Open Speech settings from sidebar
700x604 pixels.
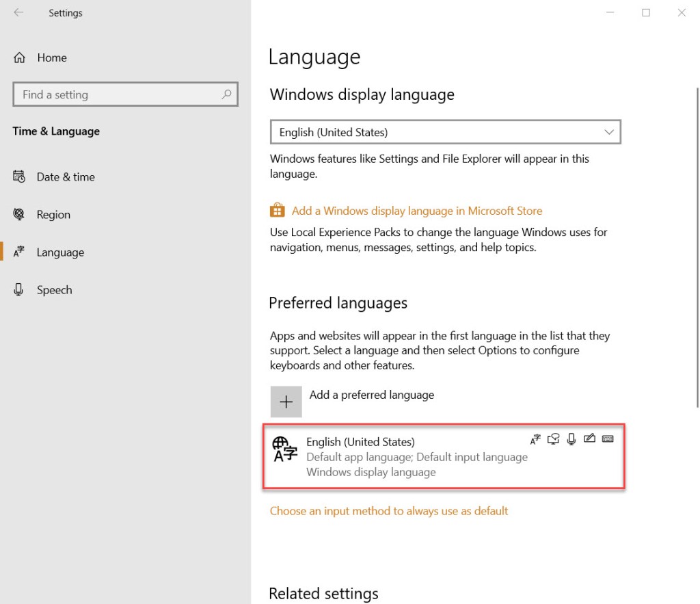[x=54, y=290]
